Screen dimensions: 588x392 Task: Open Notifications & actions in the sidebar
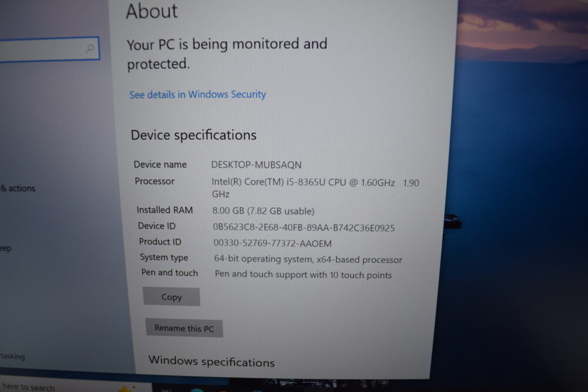point(18,189)
